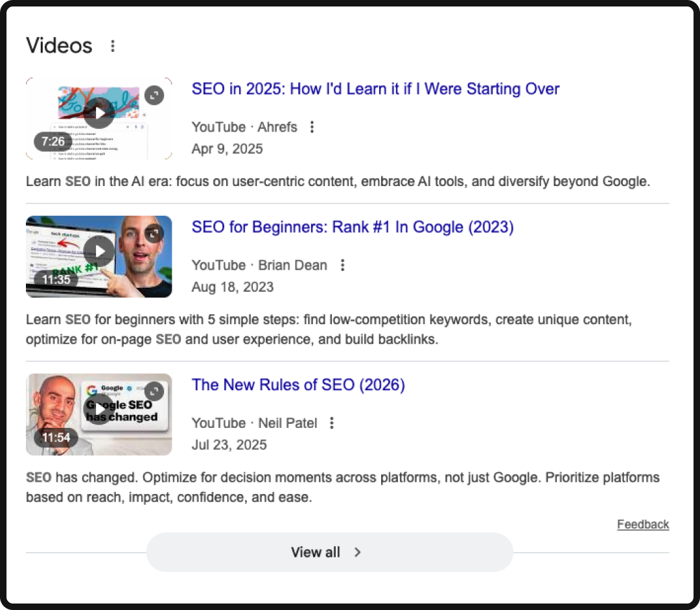Play the Ahrefs SEO video thumbnail

[x=99, y=112]
